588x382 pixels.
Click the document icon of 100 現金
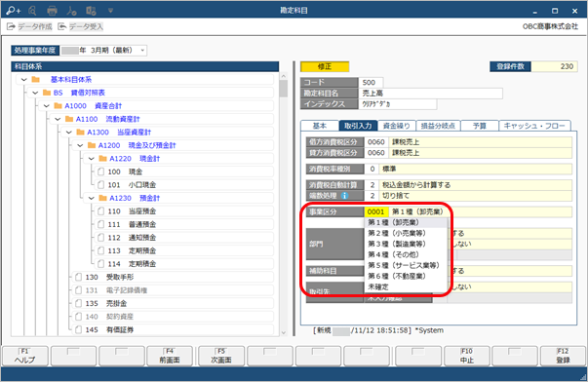100,172
